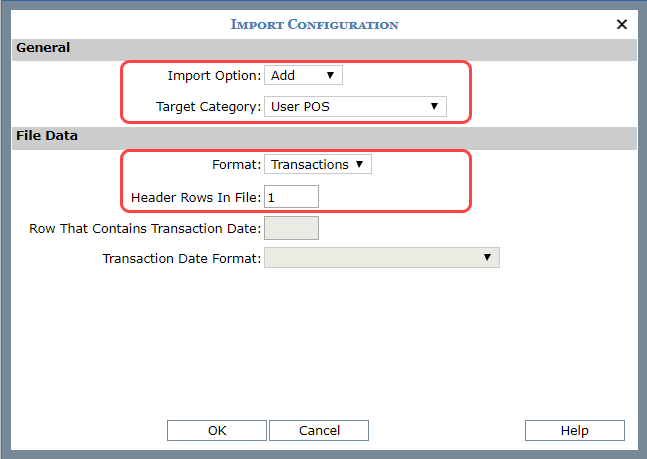This screenshot has width=647, height=459.
Task: Expand the Format dropdown showing Transactions
Action: 317,164
